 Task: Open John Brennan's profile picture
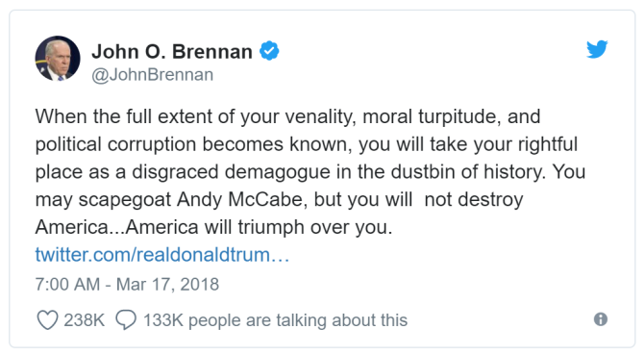(x=58, y=58)
